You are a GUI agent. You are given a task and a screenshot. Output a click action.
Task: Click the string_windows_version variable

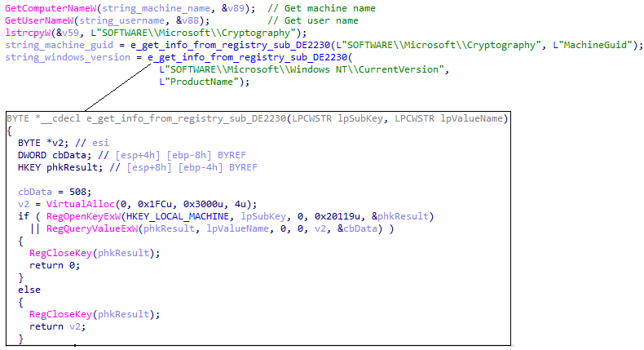click(x=68, y=57)
